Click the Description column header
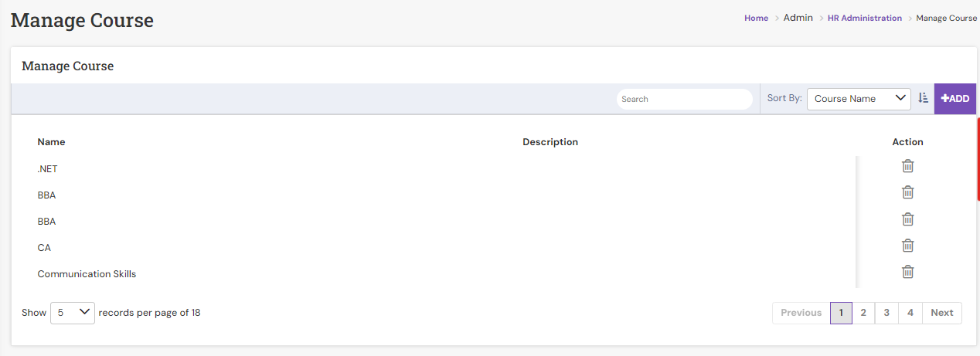The image size is (980, 356). 550,142
